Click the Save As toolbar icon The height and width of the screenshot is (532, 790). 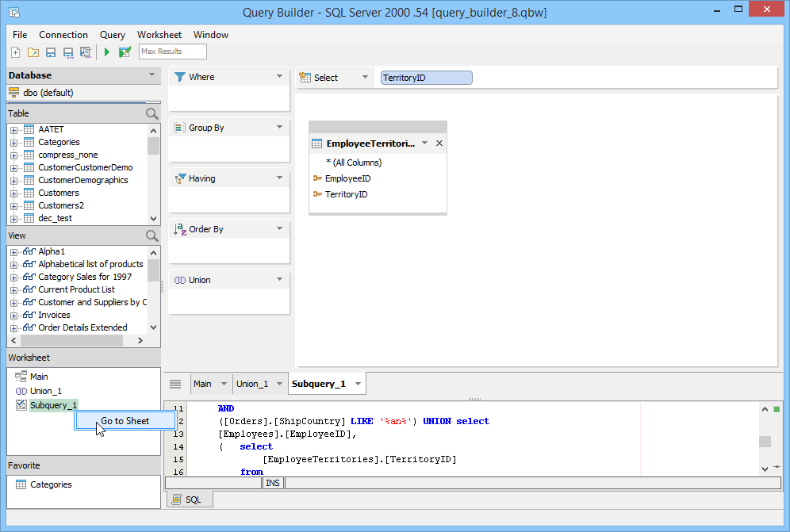pos(68,52)
